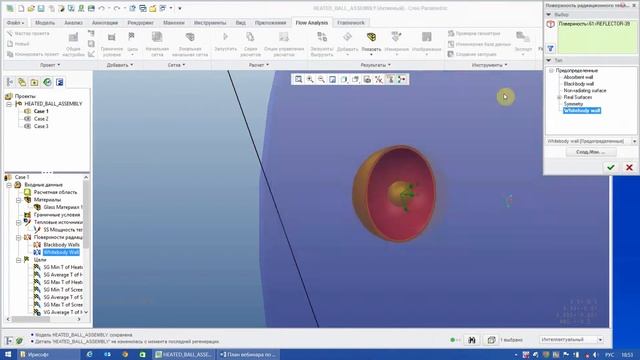
Task: Undo last action in quick access toolbar
Action: coord(102,8)
